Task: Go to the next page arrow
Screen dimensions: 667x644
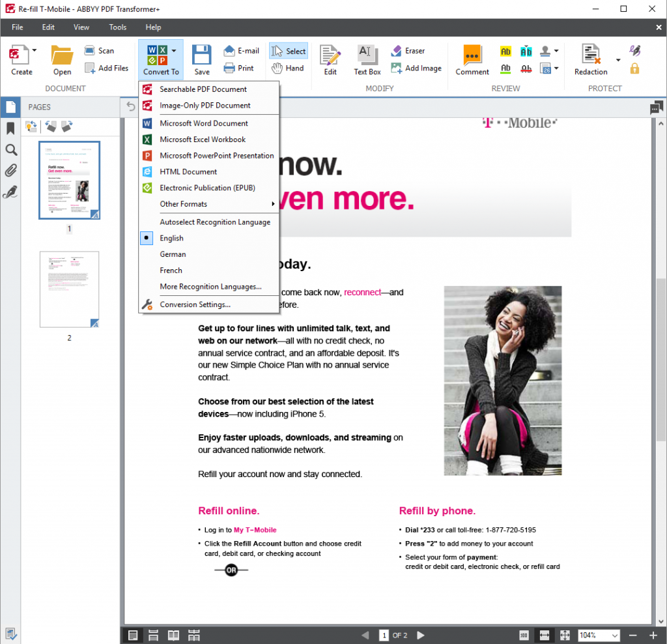Action: click(x=421, y=636)
